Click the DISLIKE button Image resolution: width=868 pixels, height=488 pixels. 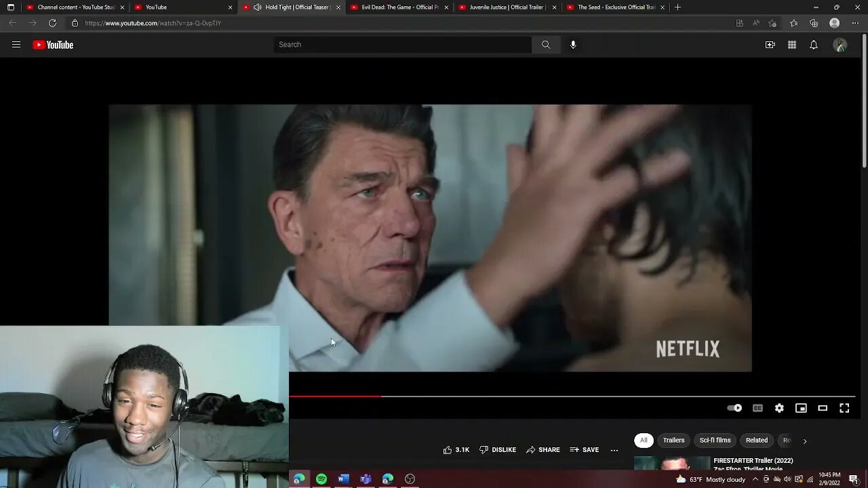pos(498,450)
